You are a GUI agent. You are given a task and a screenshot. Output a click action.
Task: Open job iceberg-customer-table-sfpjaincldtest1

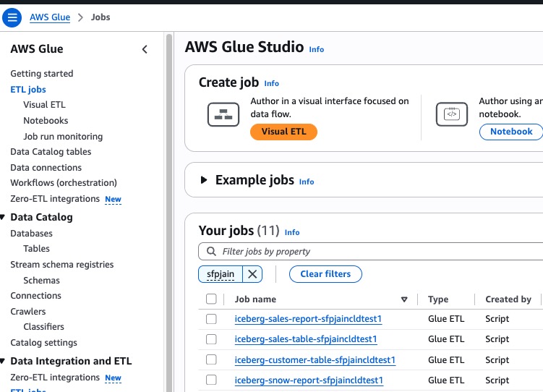tap(315, 360)
